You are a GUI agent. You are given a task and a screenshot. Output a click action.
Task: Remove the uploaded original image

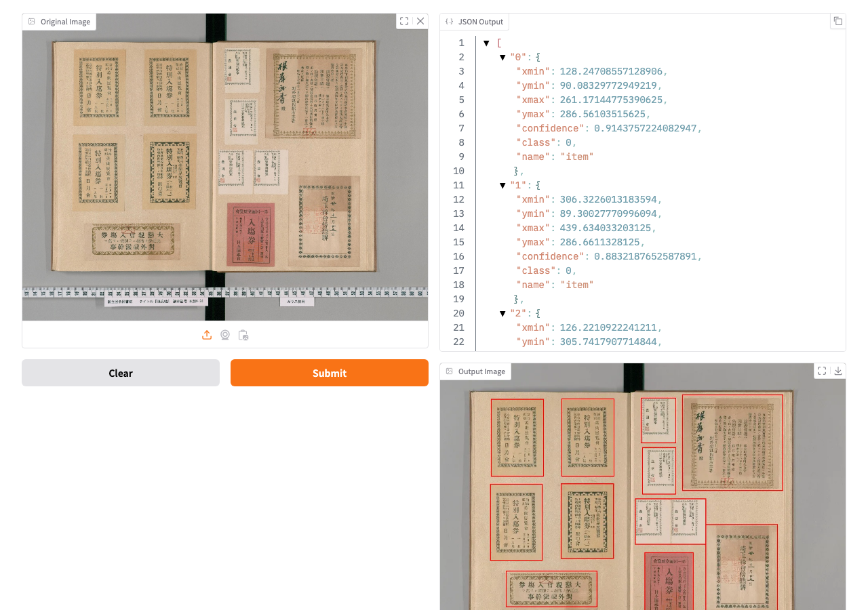click(x=420, y=21)
